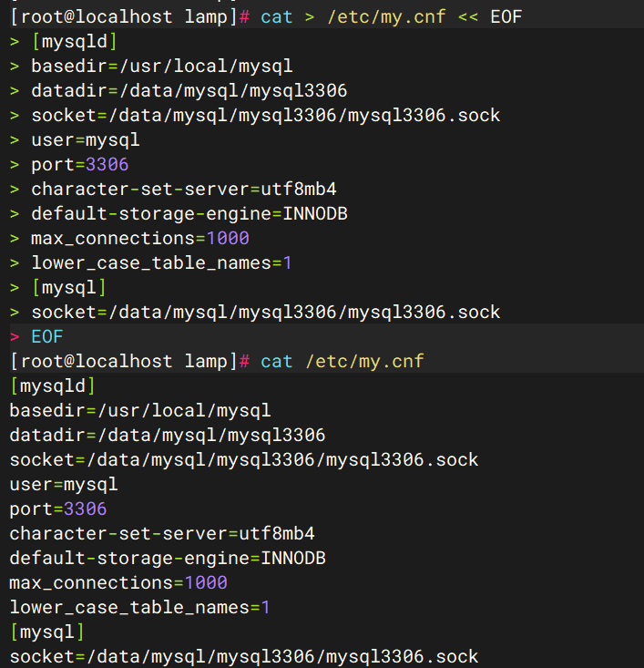Select heredoc line '> datadir=/data/mysql/mysql3306'

(179, 91)
